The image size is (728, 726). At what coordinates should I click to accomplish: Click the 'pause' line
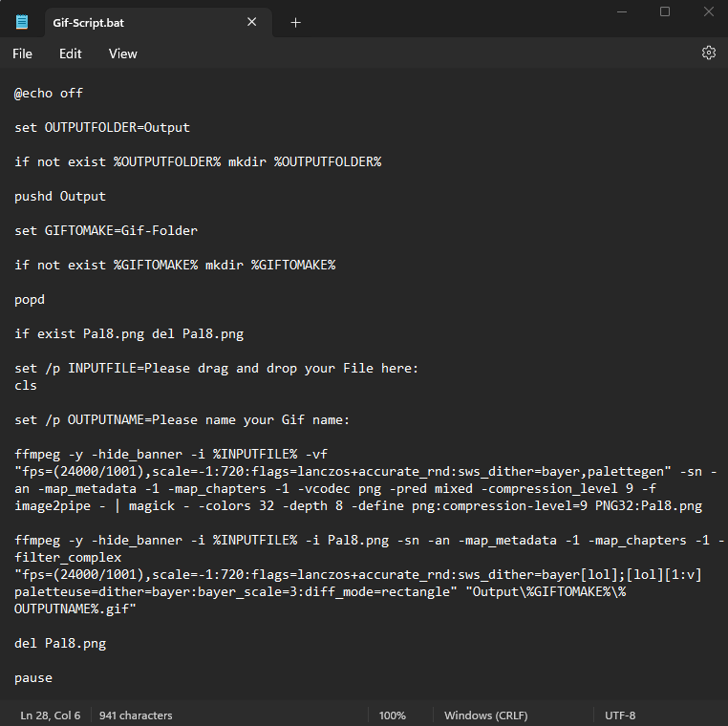pos(33,677)
